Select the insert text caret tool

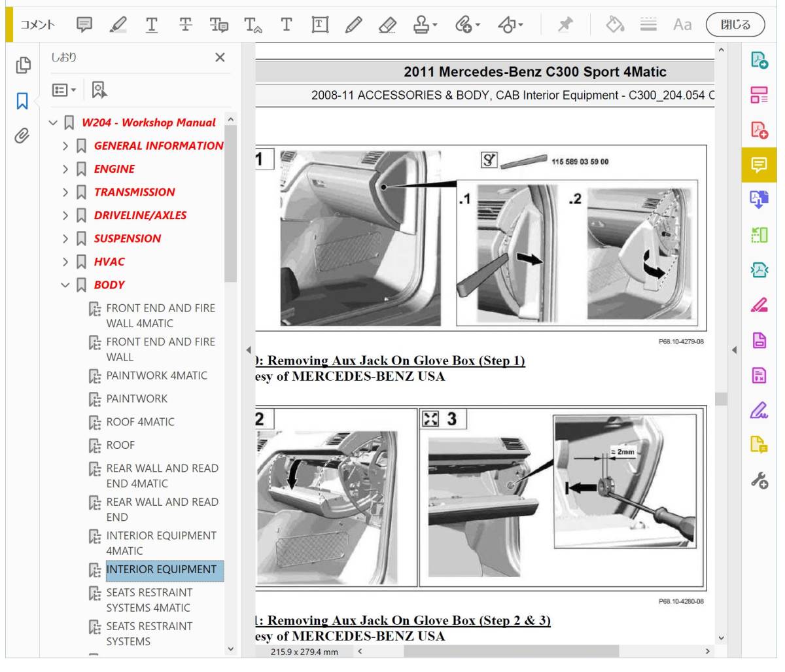point(253,25)
